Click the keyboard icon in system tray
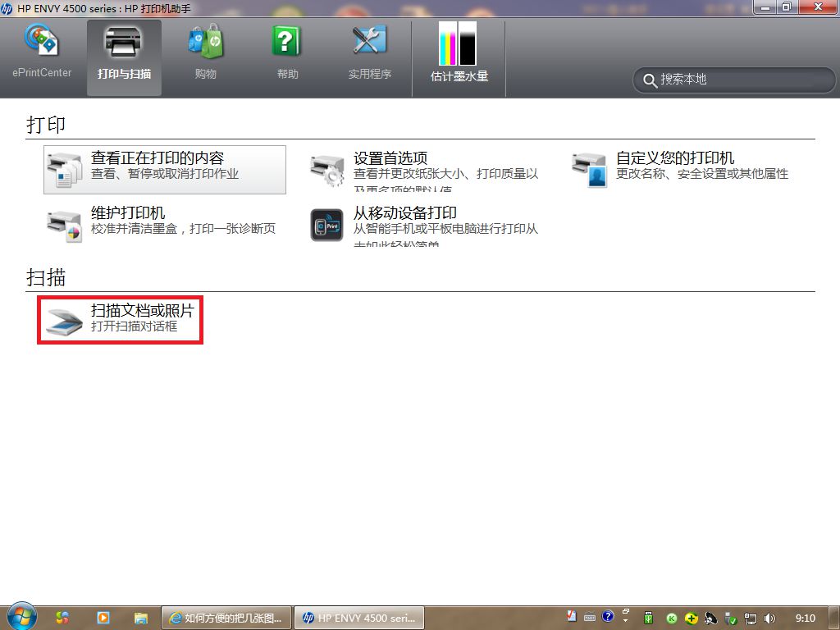Image resolution: width=840 pixels, height=630 pixels. pyautogui.click(x=590, y=617)
